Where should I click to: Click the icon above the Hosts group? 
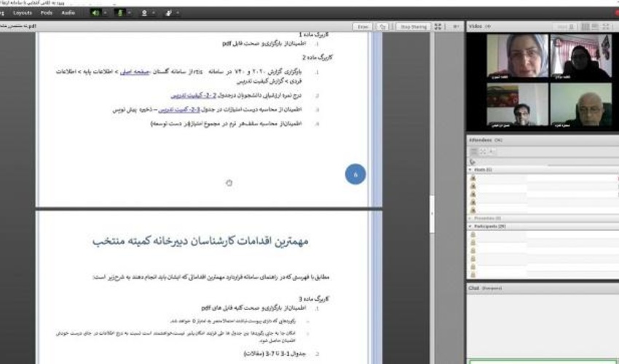pyautogui.click(x=473, y=162)
